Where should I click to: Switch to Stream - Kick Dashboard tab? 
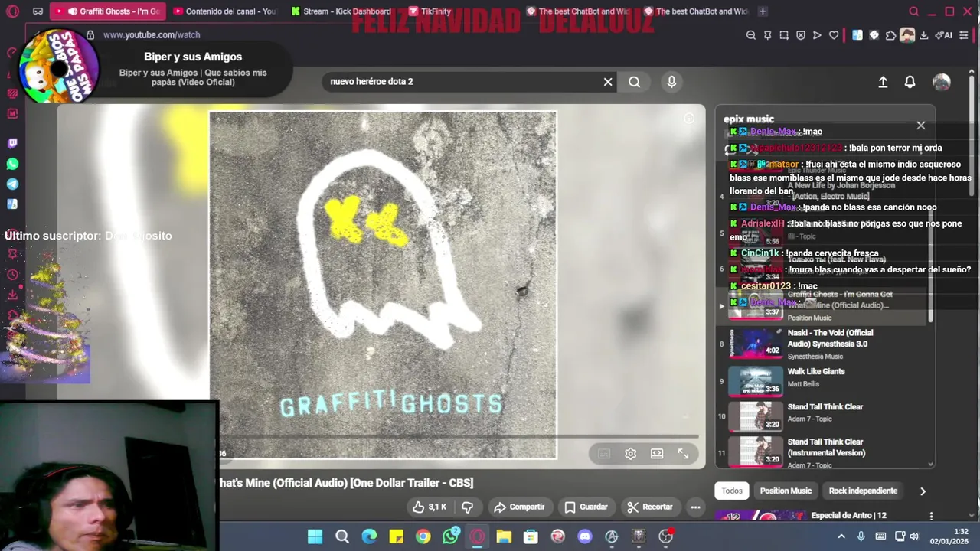342,11
